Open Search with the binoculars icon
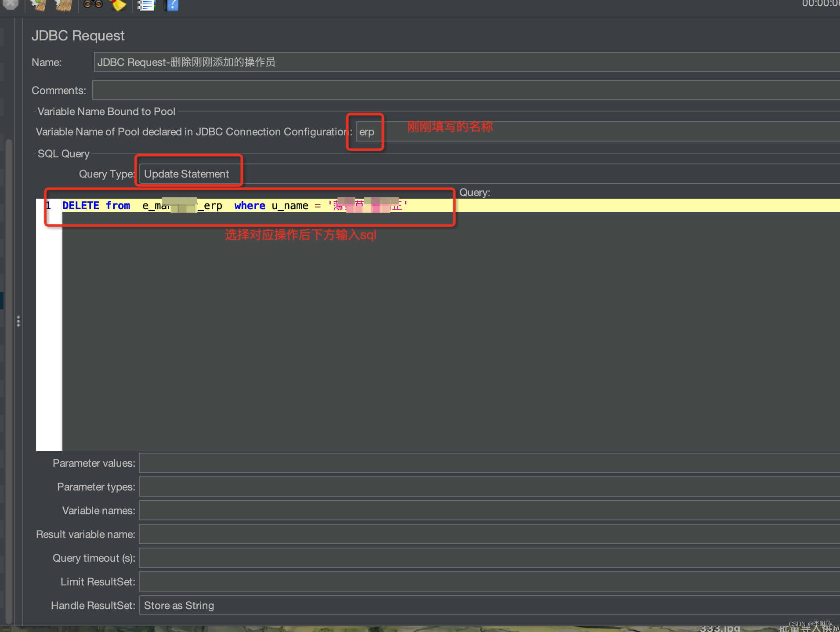 coord(93,4)
